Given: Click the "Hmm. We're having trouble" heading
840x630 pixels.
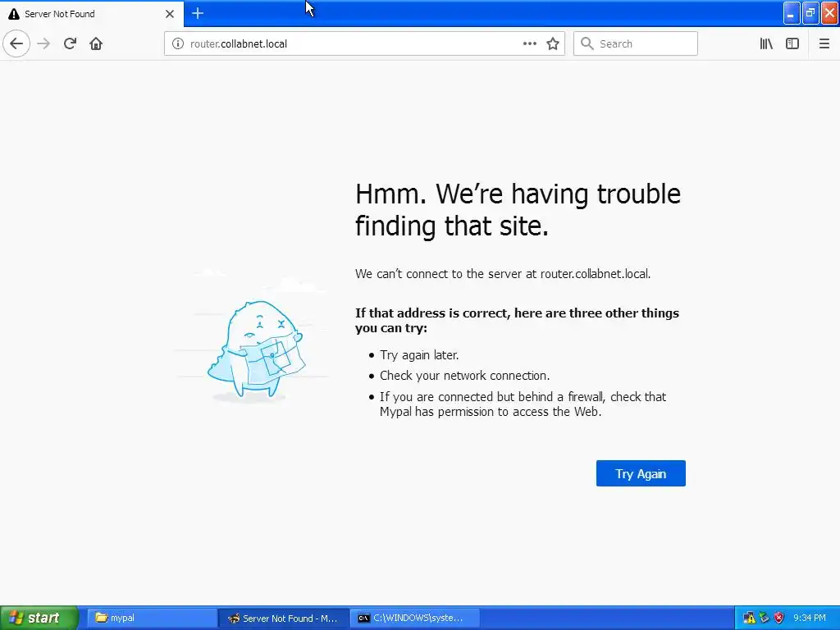Looking at the screenshot, I should [518, 194].
